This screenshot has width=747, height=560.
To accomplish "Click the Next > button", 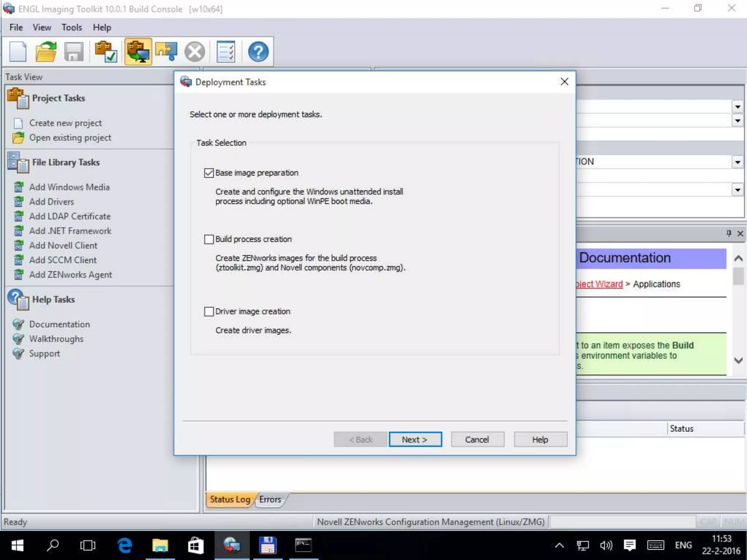I will 415,439.
